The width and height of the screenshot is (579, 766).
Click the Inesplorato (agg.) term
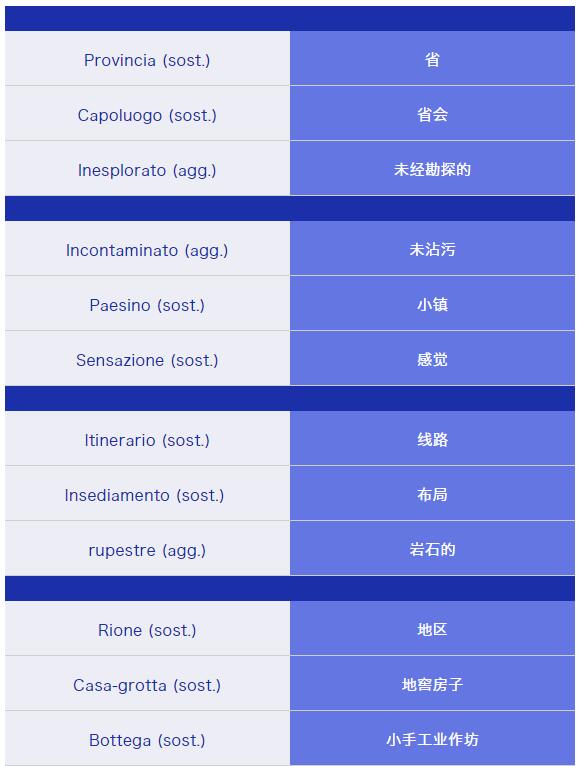[x=147, y=169]
